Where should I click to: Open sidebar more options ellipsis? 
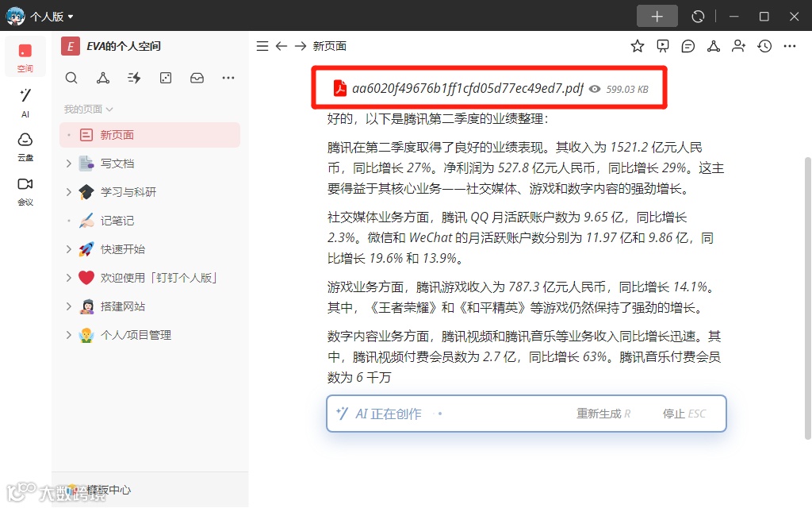point(228,79)
